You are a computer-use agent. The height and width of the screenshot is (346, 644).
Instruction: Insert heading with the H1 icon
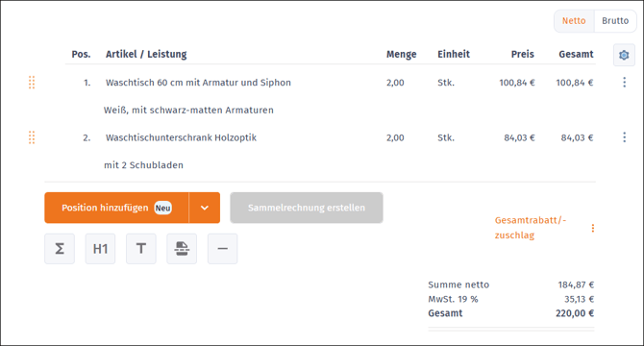click(100, 249)
